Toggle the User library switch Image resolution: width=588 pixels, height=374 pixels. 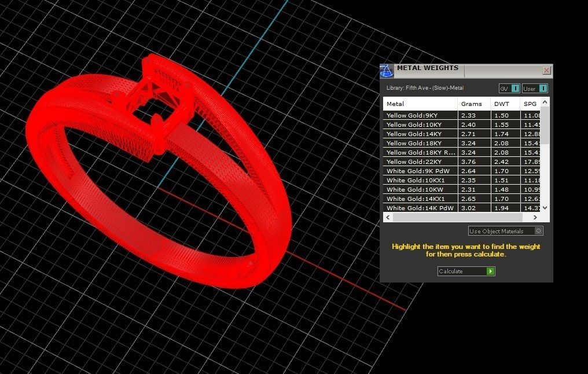coord(535,89)
